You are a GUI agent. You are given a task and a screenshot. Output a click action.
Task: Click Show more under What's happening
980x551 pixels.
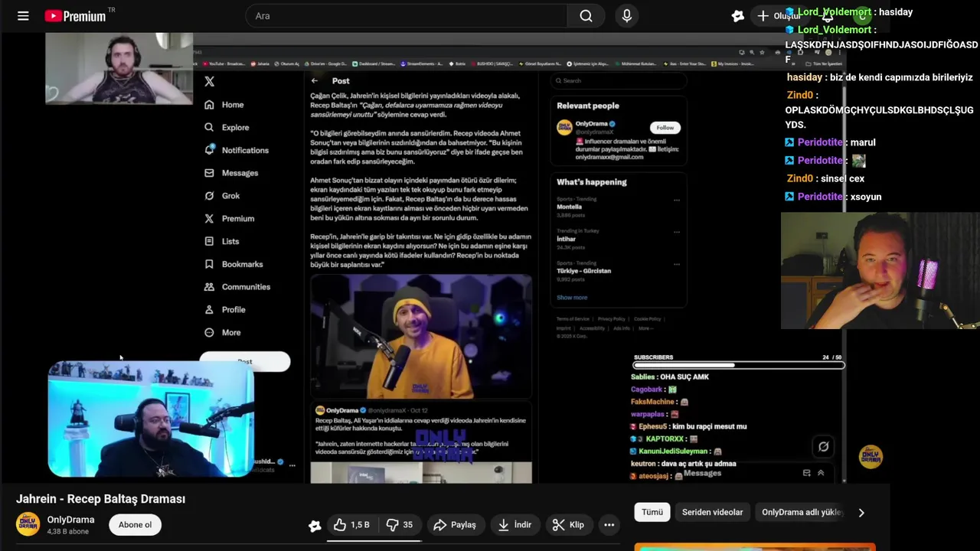(572, 298)
